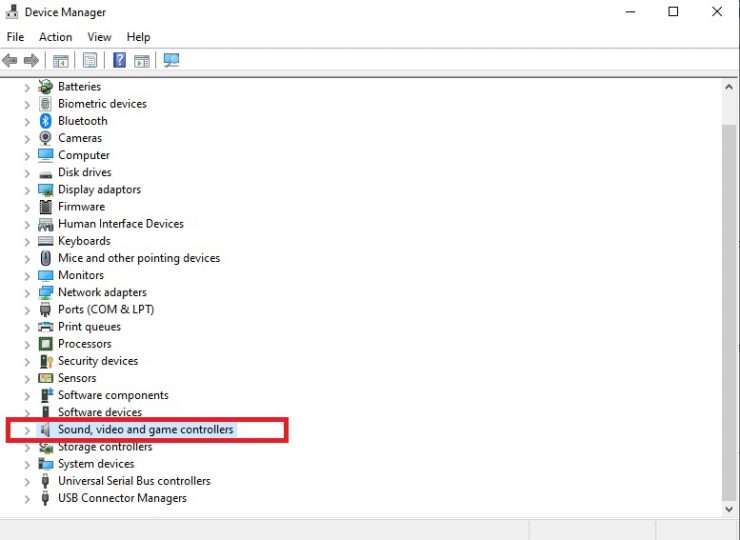The image size is (740, 540).
Task: Click the Biometric devices fingerprint icon
Action: pos(45,103)
